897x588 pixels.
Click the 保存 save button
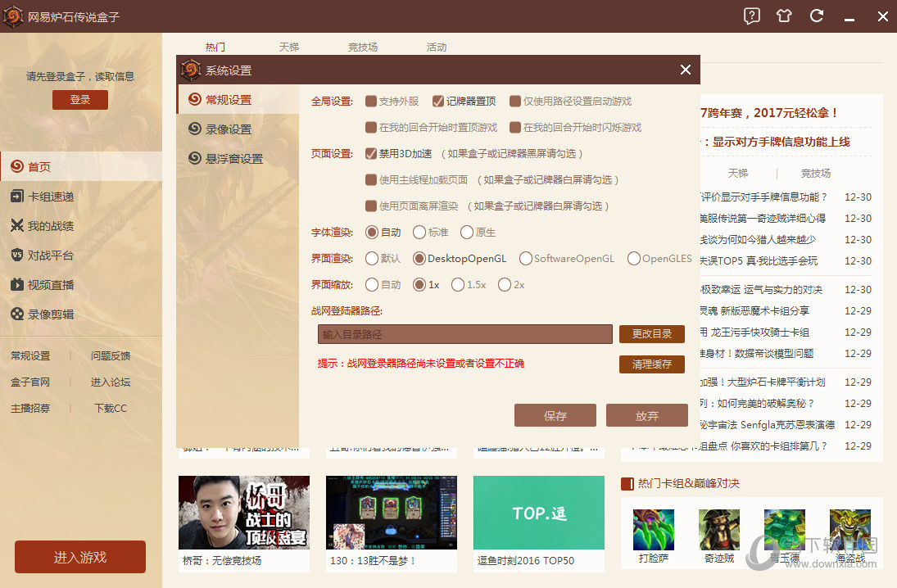(555, 415)
